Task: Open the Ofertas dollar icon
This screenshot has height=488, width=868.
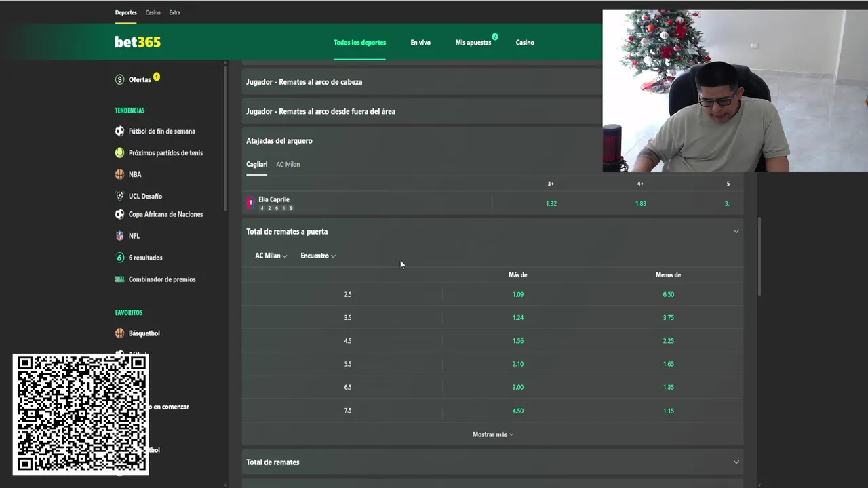Action: (x=120, y=80)
